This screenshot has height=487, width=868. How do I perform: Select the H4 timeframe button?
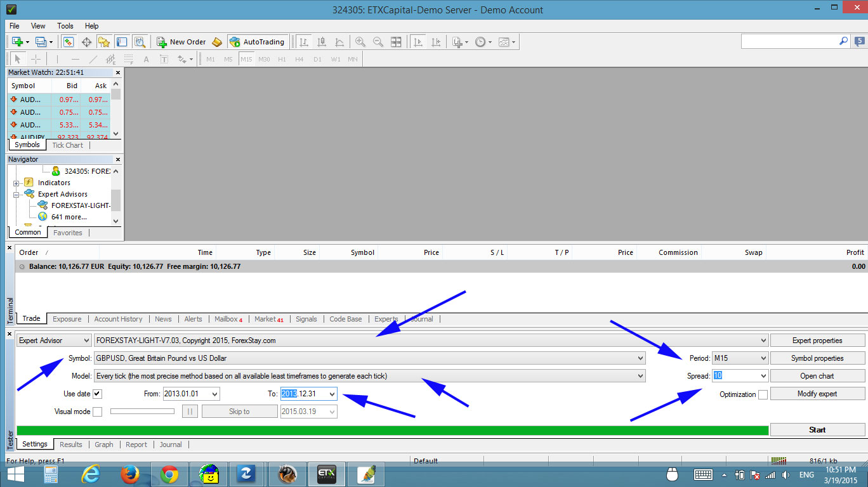(299, 59)
